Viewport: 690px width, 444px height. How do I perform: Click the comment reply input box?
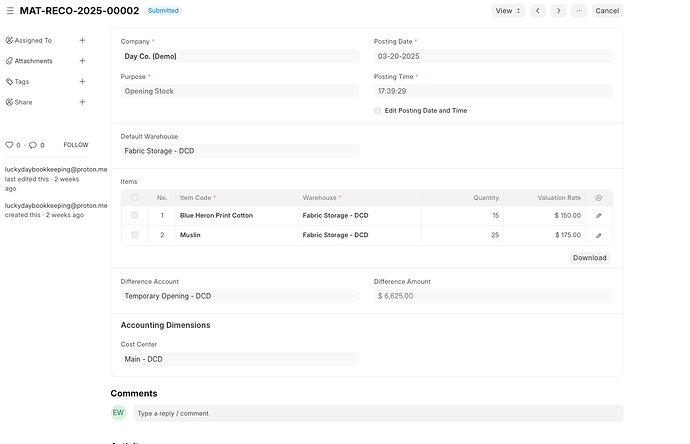377,413
